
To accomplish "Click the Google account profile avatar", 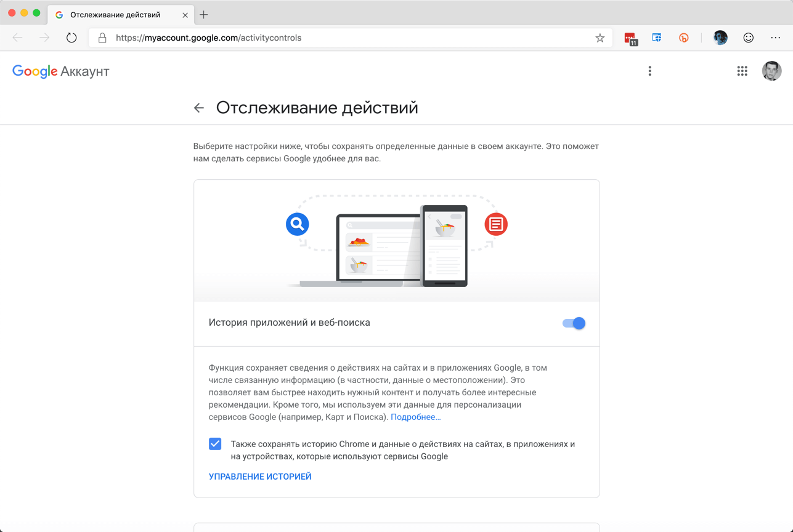I will click(x=771, y=71).
